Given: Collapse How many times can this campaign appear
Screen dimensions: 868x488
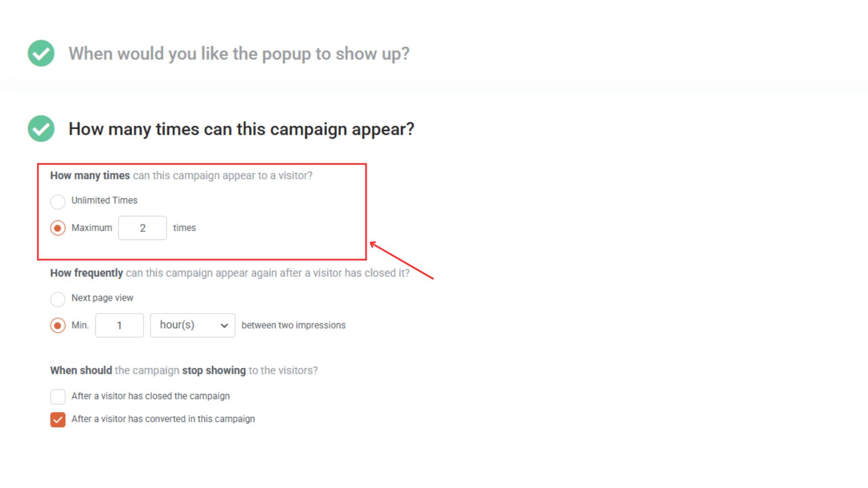Looking at the screenshot, I should pyautogui.click(x=241, y=129).
